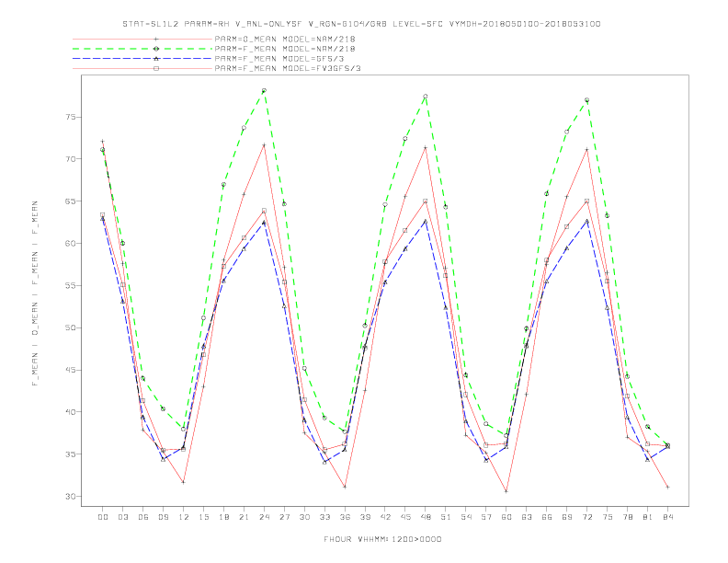Viewport: 728px width, 563px height.
Task: Click x-axis tick label 00
Action: pyautogui.click(x=103, y=517)
